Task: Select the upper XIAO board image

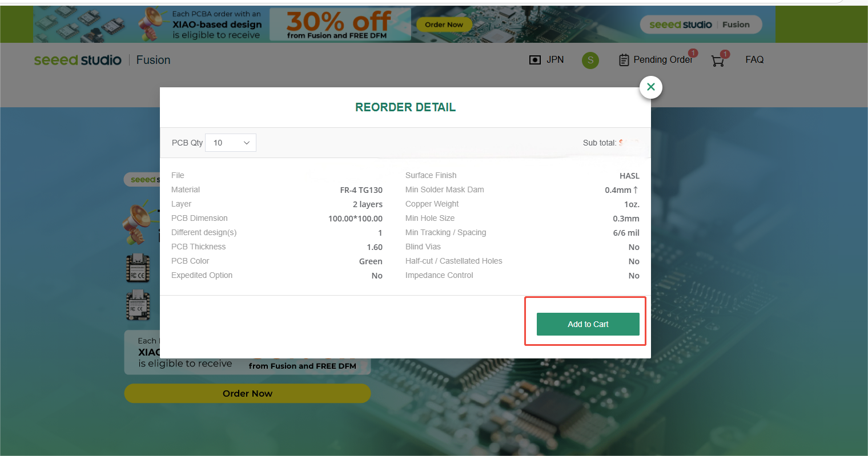Action: pyautogui.click(x=138, y=268)
